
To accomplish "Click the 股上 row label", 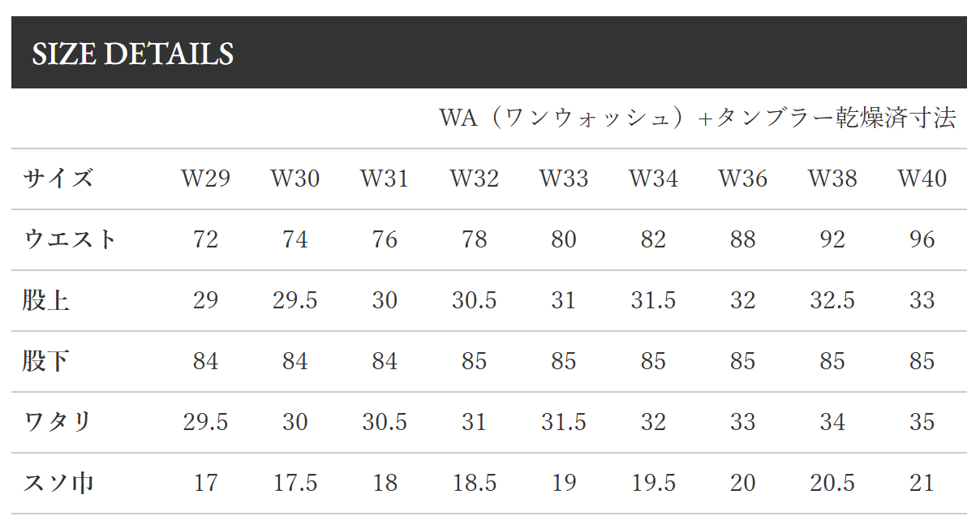I will [x=46, y=300].
